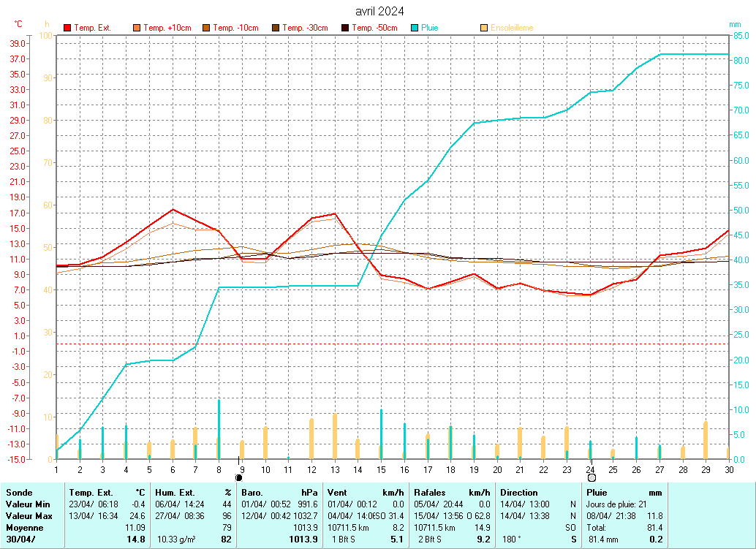
Task: Click the Sonde header in the summary table
Action: pyautogui.click(x=19, y=493)
